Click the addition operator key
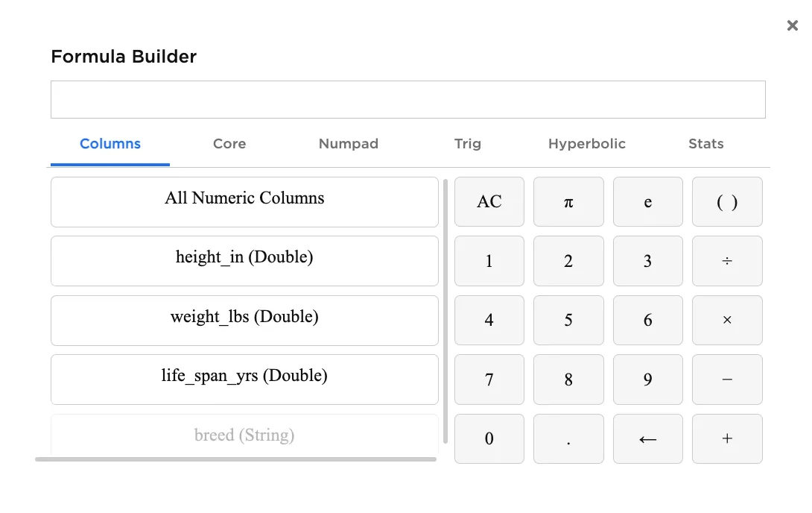The image size is (812, 513). (x=727, y=438)
